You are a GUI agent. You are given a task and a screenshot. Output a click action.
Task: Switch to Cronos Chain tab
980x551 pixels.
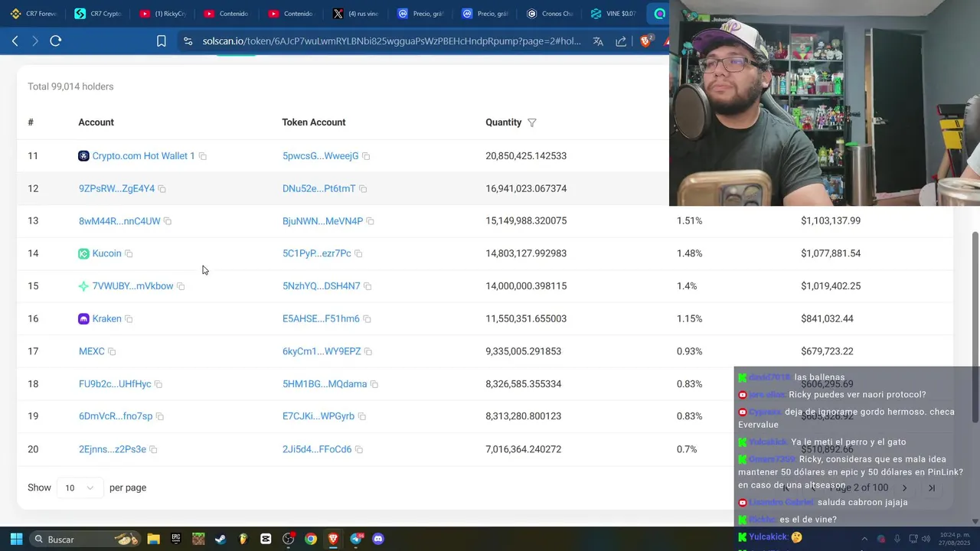pyautogui.click(x=550, y=14)
